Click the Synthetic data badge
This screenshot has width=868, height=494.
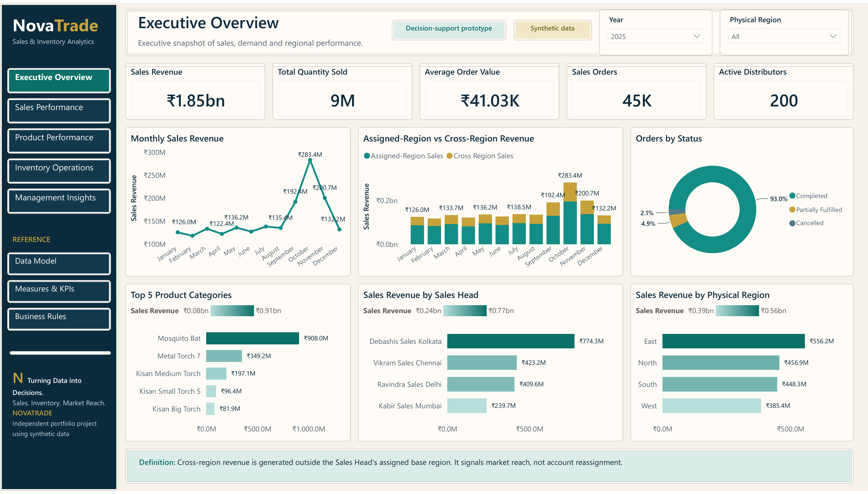(552, 30)
